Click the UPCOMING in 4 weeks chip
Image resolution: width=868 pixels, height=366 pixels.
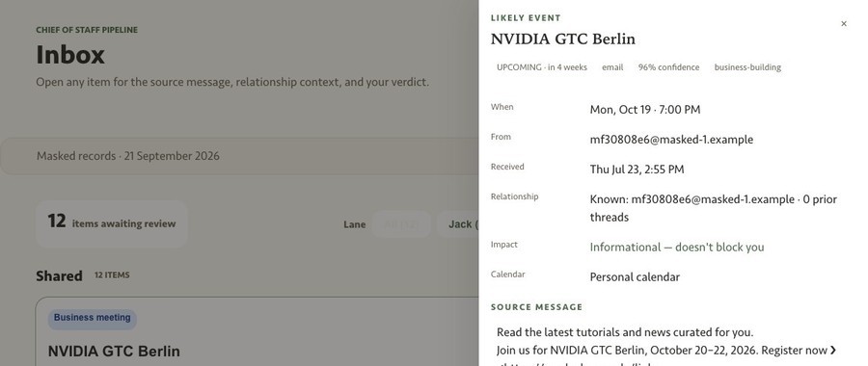point(541,67)
